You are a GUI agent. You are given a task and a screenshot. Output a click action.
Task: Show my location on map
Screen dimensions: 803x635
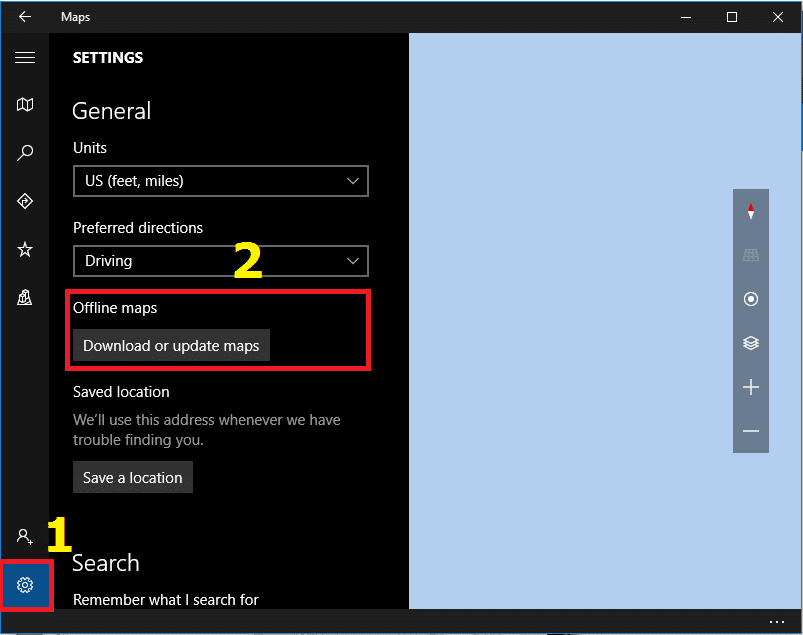tap(751, 299)
